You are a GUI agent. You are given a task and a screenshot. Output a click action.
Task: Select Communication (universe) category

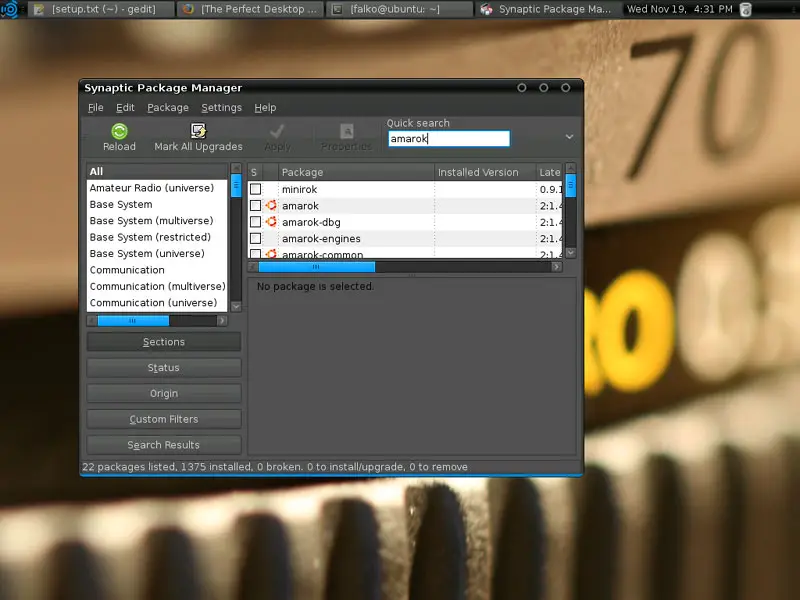point(157,303)
